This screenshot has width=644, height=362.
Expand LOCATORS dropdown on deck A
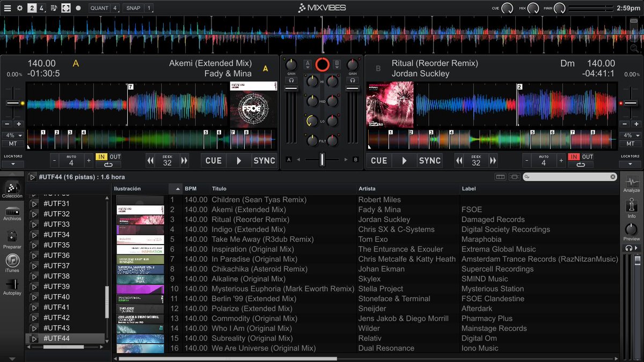[x=13, y=163]
